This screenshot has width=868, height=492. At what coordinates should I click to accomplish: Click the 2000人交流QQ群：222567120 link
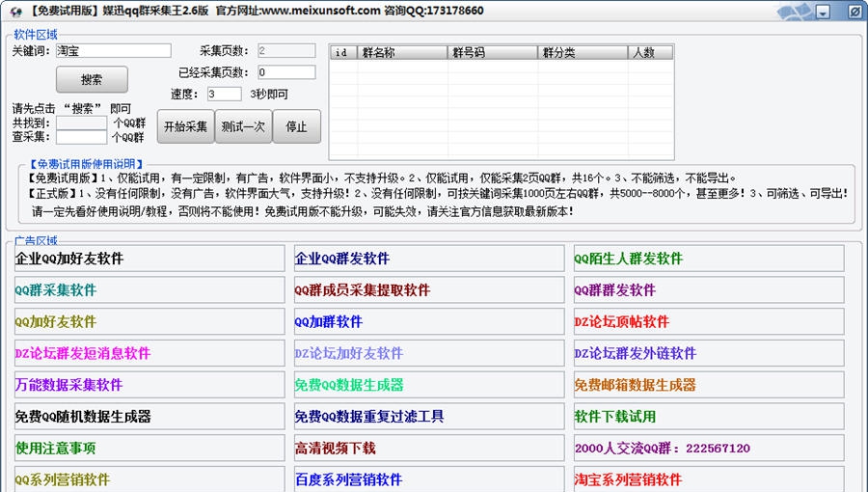709,448
